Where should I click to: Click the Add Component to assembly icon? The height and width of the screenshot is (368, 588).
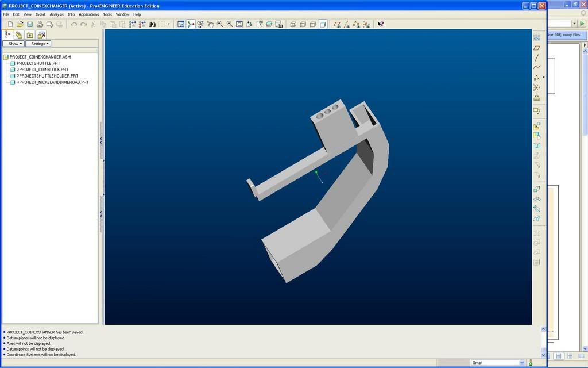[x=537, y=126]
